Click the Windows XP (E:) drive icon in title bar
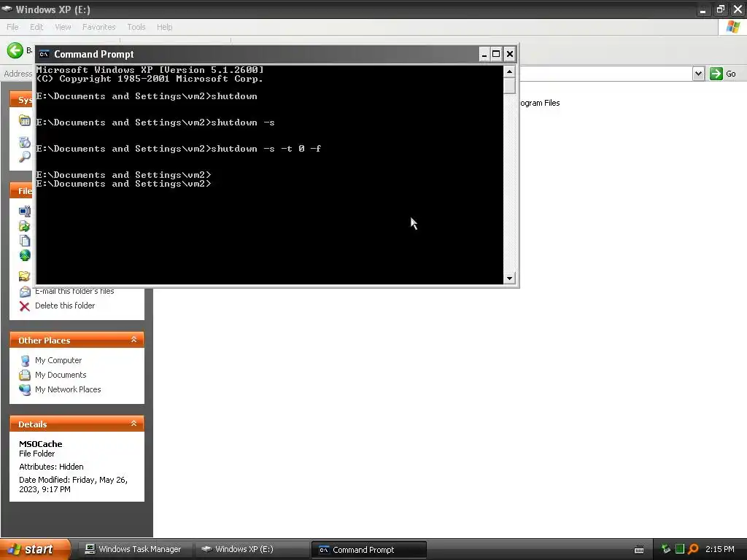 pyautogui.click(x=7, y=9)
